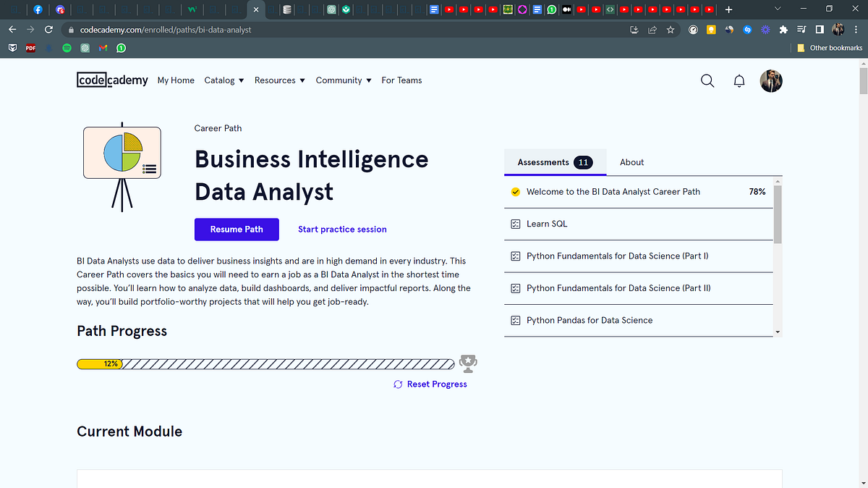Open your Codecademy profile avatar
The height and width of the screenshot is (488, 868).
pyautogui.click(x=771, y=80)
